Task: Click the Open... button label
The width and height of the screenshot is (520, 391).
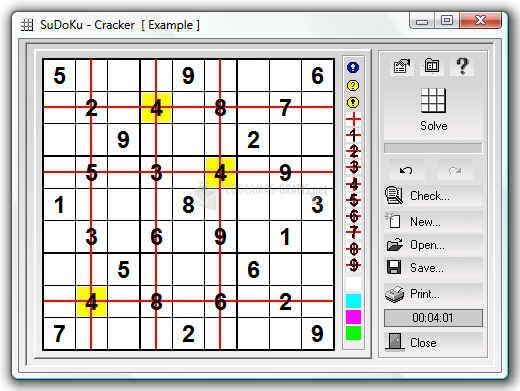Action: click(427, 245)
